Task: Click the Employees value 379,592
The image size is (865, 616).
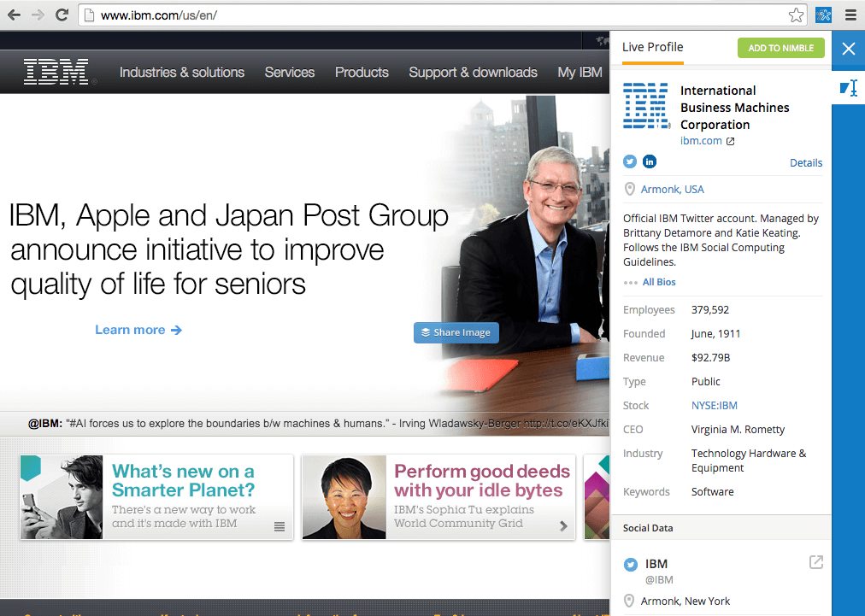Action: click(x=710, y=310)
